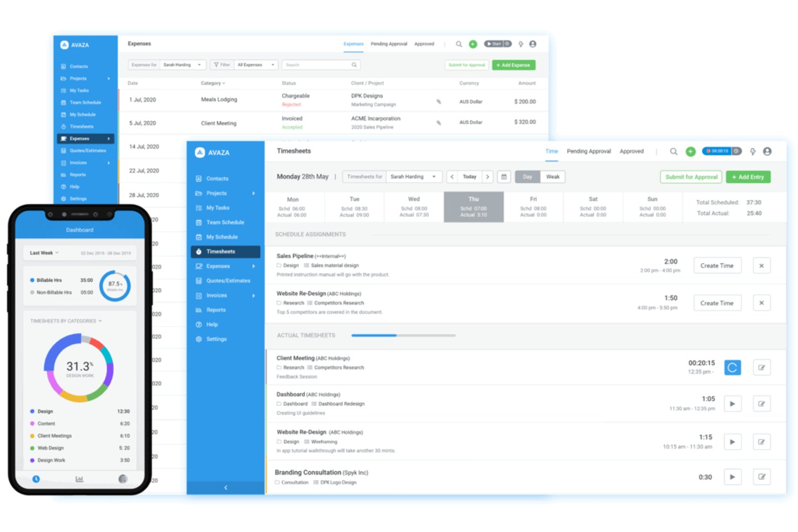Dismiss the Website Re-Design schedule assignment
This screenshot has height=532, width=798.
click(761, 303)
